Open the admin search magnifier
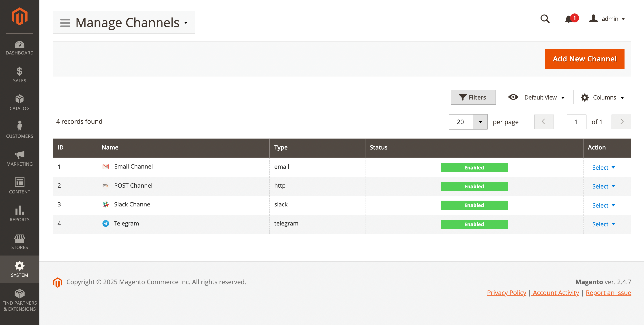The height and width of the screenshot is (325, 644). [545, 19]
